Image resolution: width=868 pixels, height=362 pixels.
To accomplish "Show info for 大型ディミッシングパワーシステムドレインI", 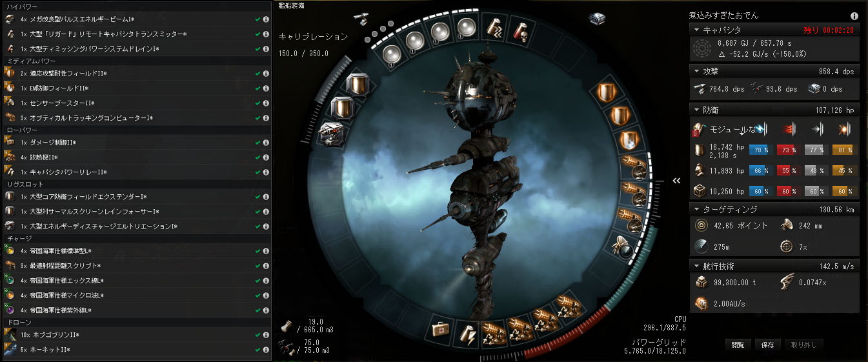I will (x=266, y=48).
